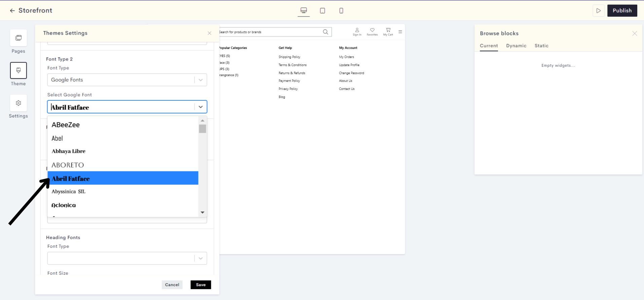644x300 pixels.
Task: Open the Theme sidebar icon
Action: (x=19, y=70)
